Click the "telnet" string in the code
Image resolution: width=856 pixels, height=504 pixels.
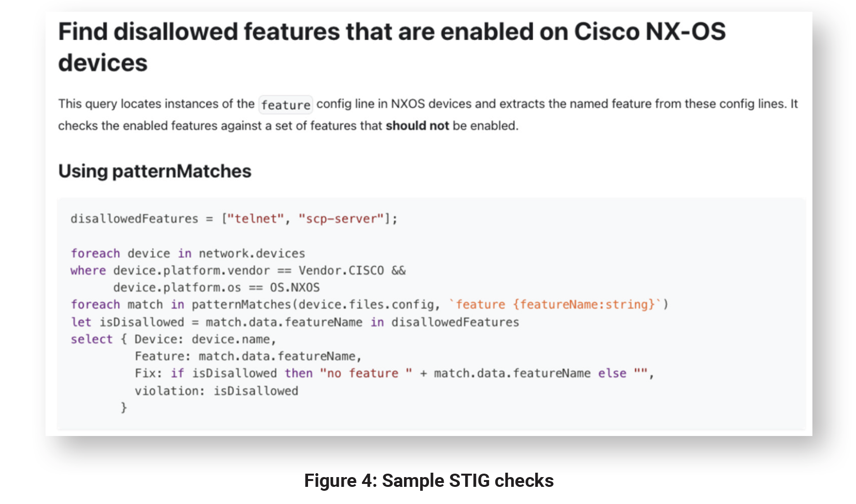(255, 219)
